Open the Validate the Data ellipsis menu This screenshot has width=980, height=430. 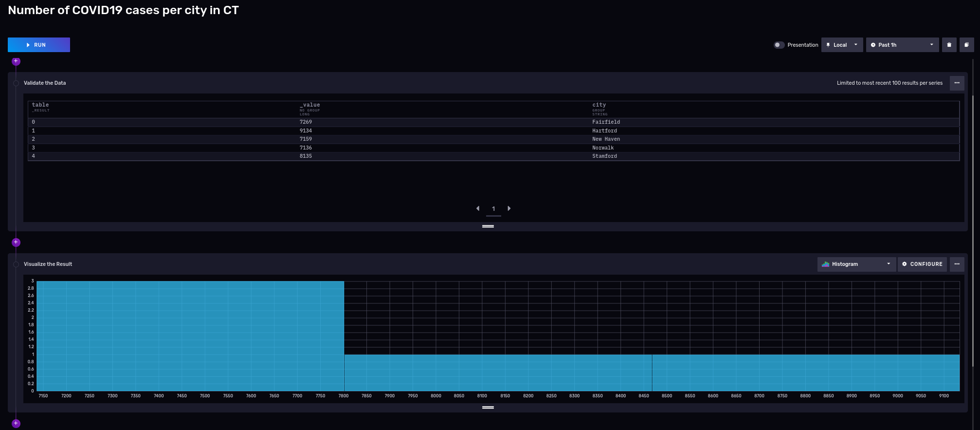pyautogui.click(x=957, y=83)
